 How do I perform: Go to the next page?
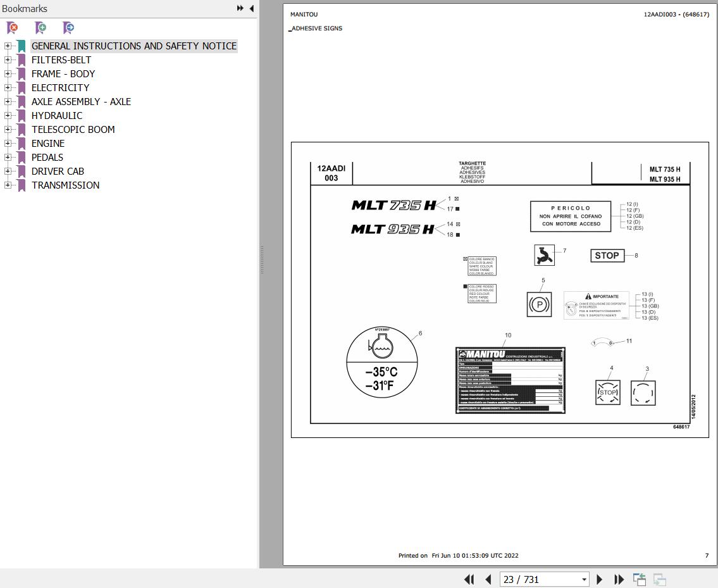coord(599,579)
